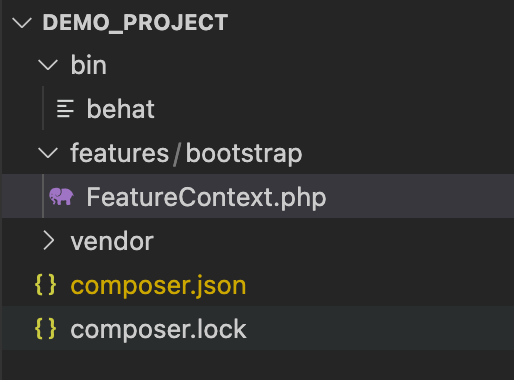514x380 pixels.
Task: Select the vendor folder label
Action: (x=112, y=241)
